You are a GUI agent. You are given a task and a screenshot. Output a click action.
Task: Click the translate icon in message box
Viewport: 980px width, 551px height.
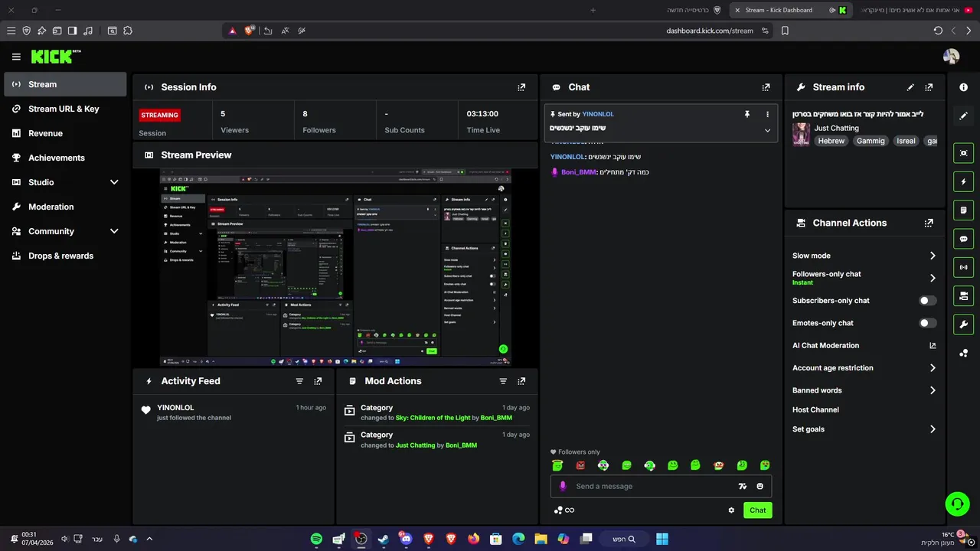(742, 487)
